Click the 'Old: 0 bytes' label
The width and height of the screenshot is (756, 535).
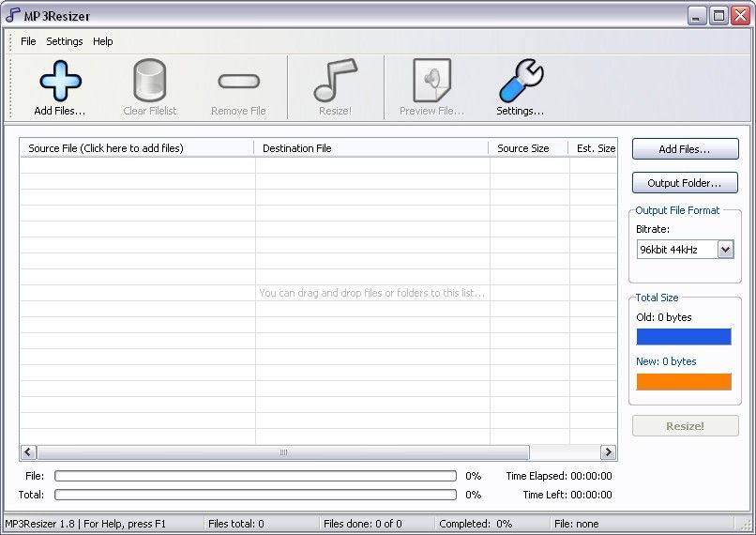pyautogui.click(x=664, y=317)
